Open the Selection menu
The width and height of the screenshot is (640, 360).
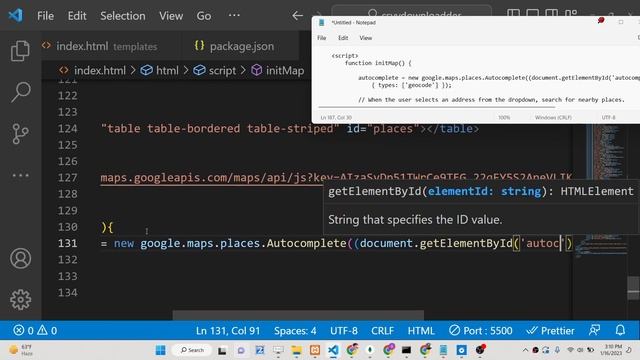coord(122,16)
